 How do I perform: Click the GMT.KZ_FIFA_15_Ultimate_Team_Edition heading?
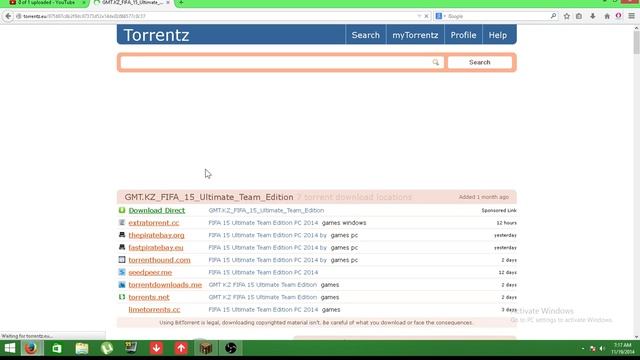[209, 197]
